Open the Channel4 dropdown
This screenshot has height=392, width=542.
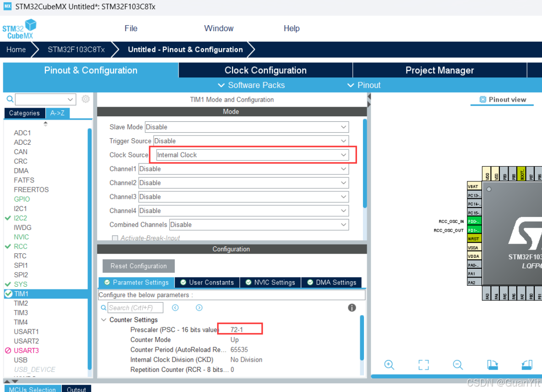point(244,211)
